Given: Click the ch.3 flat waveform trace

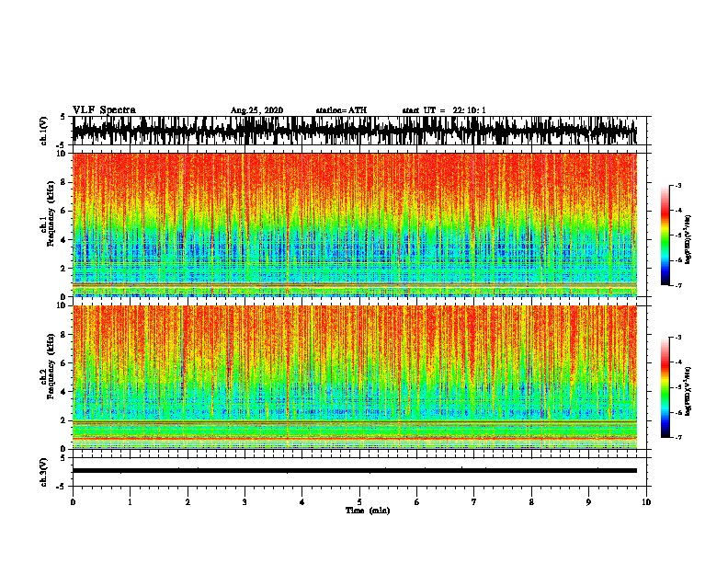Looking at the screenshot, I should point(355,471).
